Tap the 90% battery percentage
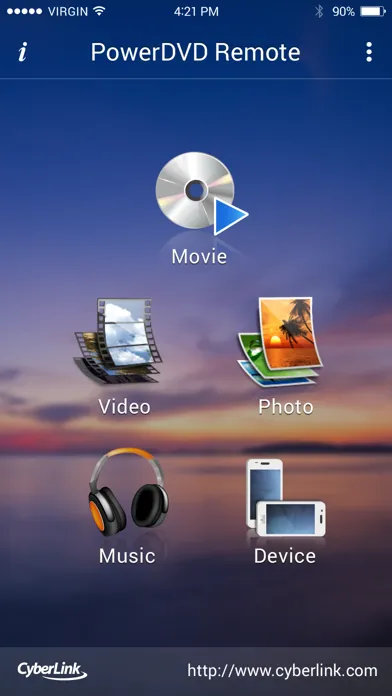392x696 pixels. click(x=343, y=12)
